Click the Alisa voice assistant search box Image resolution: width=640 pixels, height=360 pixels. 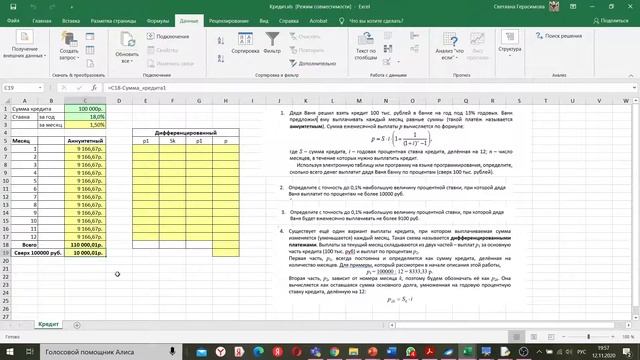111,351
